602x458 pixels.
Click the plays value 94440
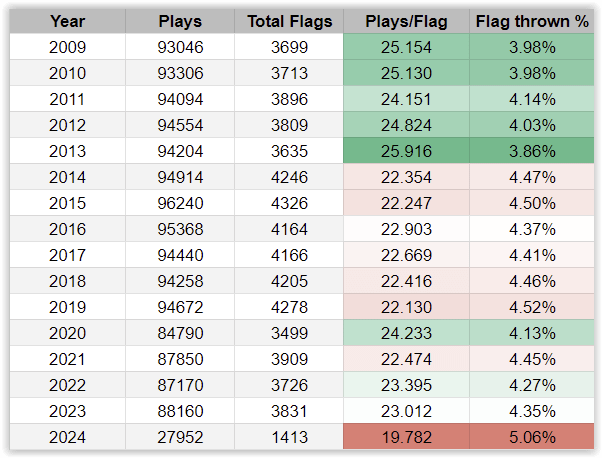[180, 255]
